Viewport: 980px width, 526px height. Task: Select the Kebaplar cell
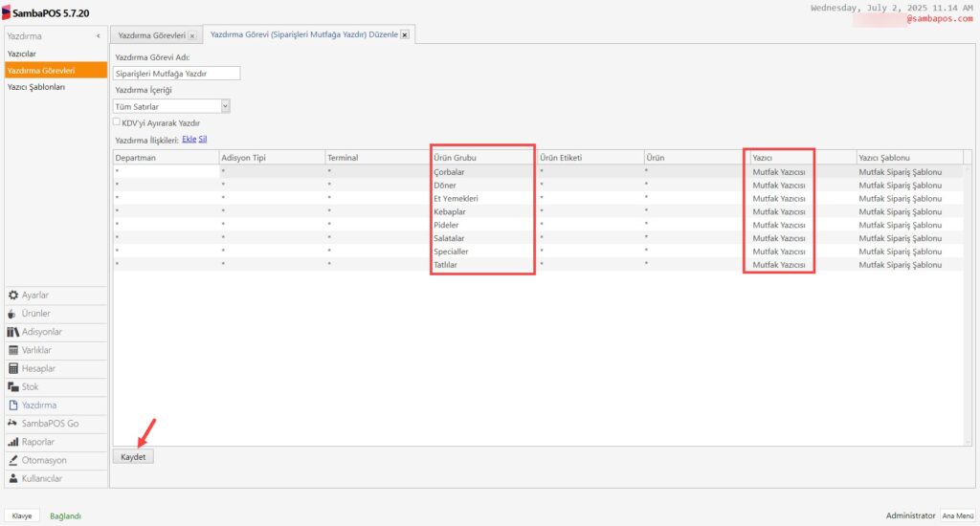[x=484, y=211]
